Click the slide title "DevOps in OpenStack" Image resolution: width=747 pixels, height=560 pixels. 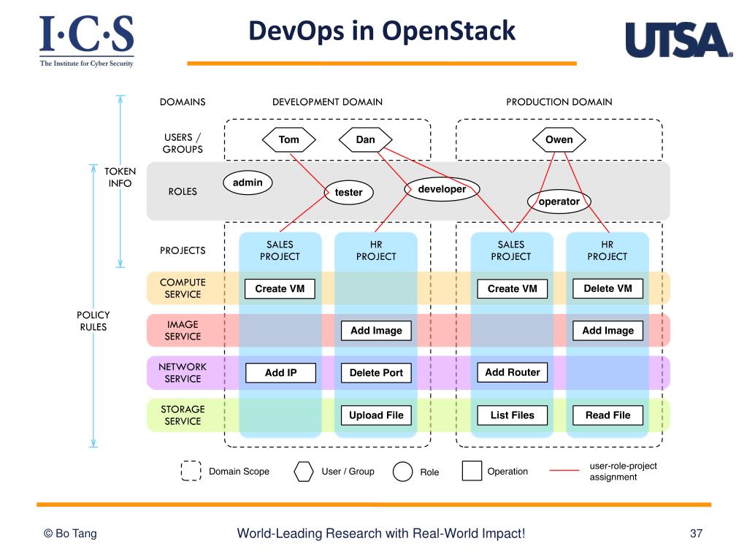(382, 31)
